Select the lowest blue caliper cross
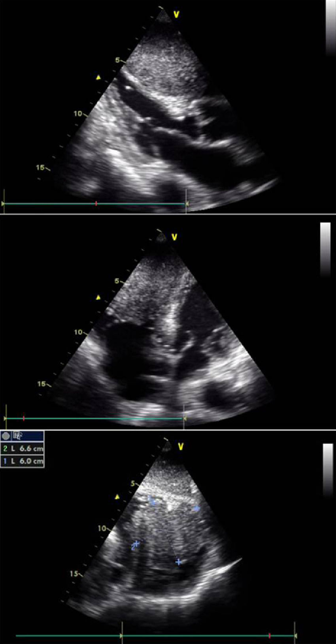The image size is (336, 644). (x=179, y=561)
